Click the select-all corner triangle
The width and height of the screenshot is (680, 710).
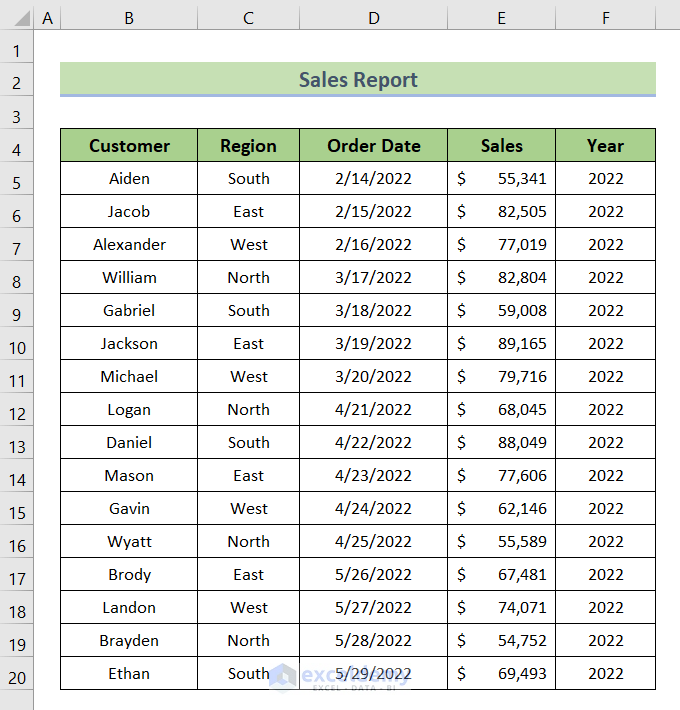[x=17, y=17]
